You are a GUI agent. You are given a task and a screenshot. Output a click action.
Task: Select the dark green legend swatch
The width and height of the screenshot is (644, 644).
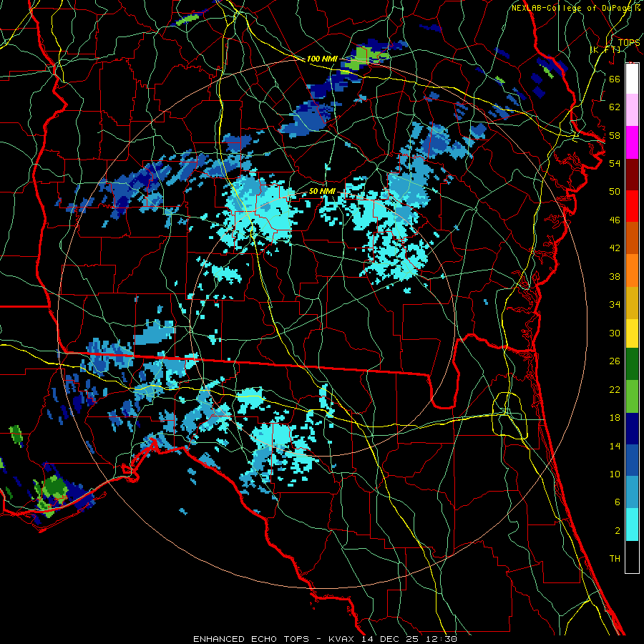coord(632,364)
